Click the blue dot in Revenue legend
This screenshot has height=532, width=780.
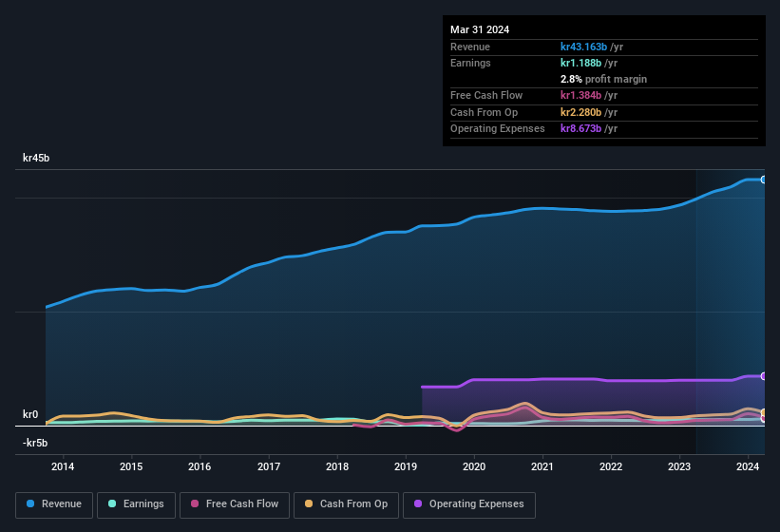point(31,503)
